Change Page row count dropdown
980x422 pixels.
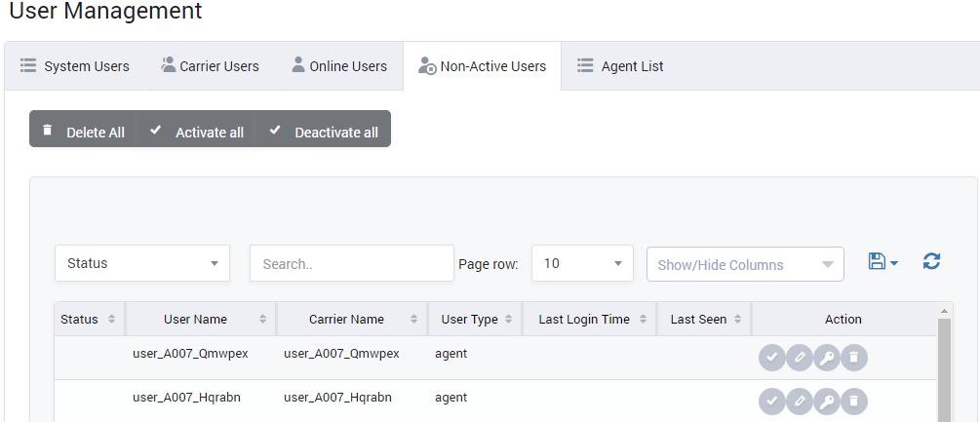(x=582, y=263)
